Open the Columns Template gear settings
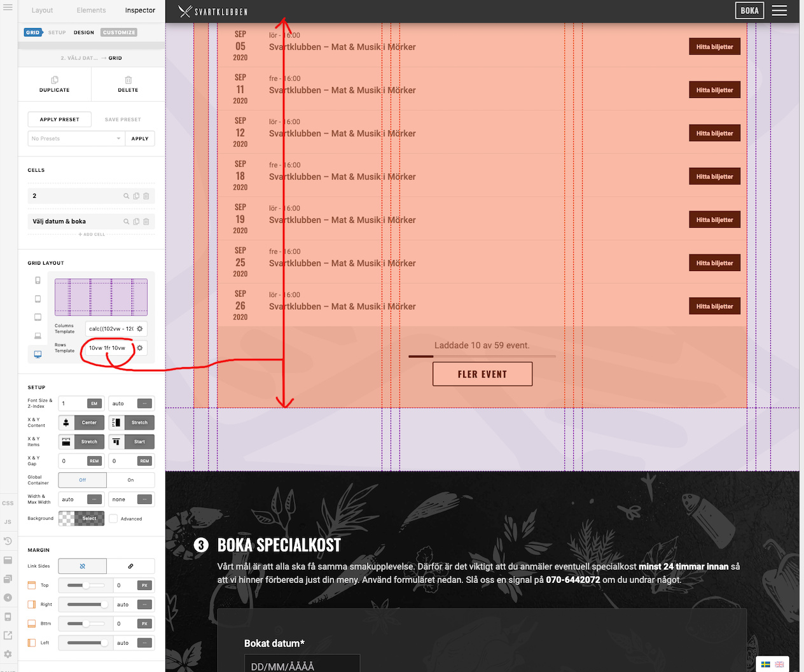This screenshot has width=804, height=672. coord(140,329)
